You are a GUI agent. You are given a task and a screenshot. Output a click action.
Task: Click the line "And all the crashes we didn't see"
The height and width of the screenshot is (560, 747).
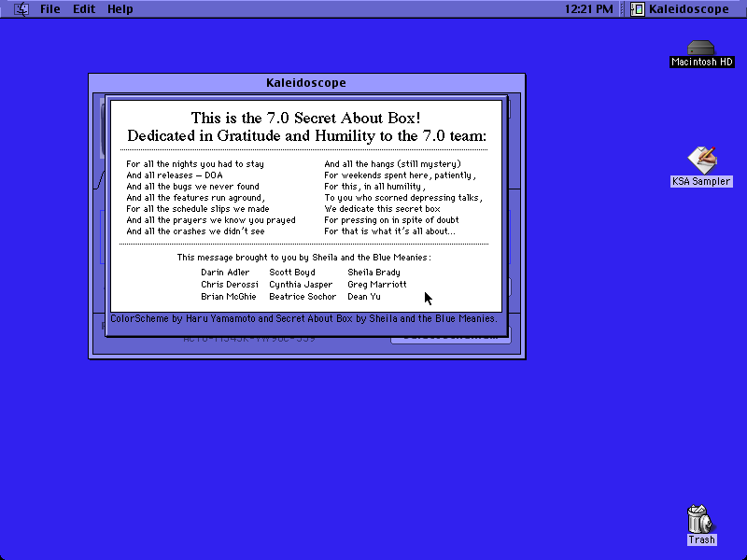click(195, 231)
